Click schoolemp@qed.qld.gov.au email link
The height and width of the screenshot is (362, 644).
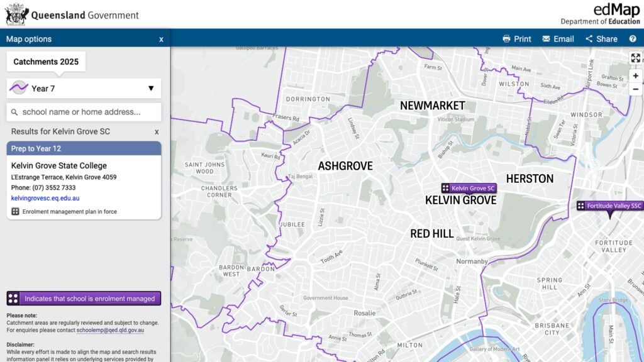[110, 330]
